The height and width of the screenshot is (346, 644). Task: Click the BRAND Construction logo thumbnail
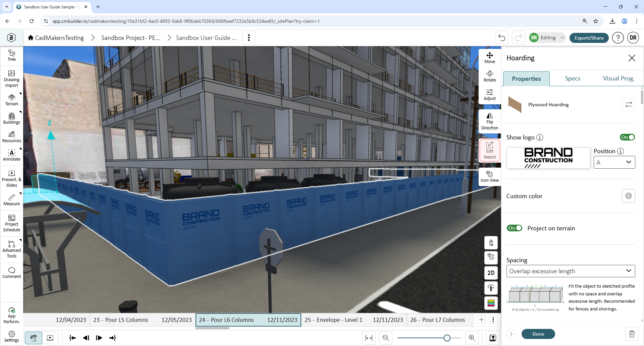point(548,158)
